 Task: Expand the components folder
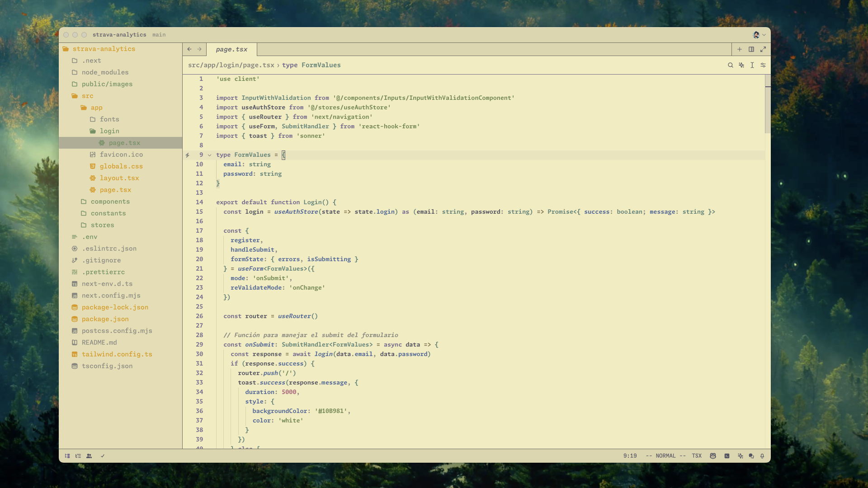pos(110,202)
